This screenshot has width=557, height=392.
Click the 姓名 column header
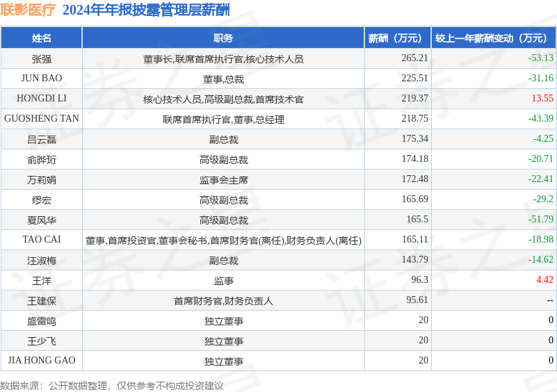[x=42, y=38]
